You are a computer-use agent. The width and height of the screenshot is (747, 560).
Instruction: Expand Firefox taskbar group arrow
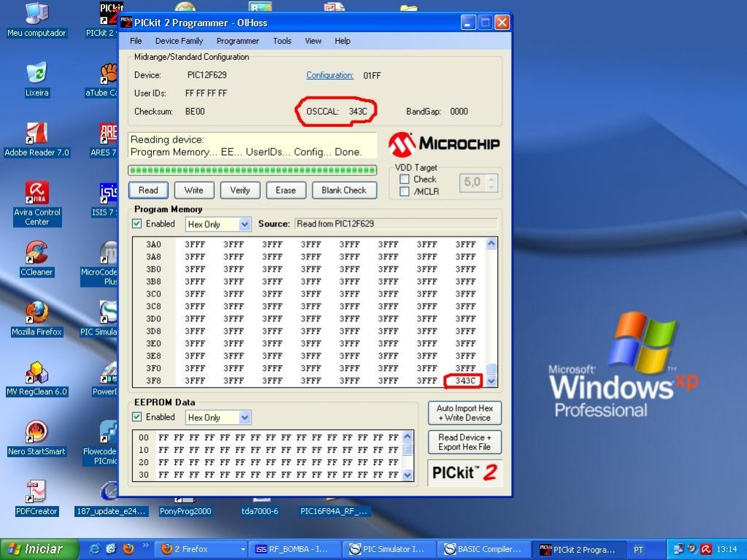(x=243, y=549)
